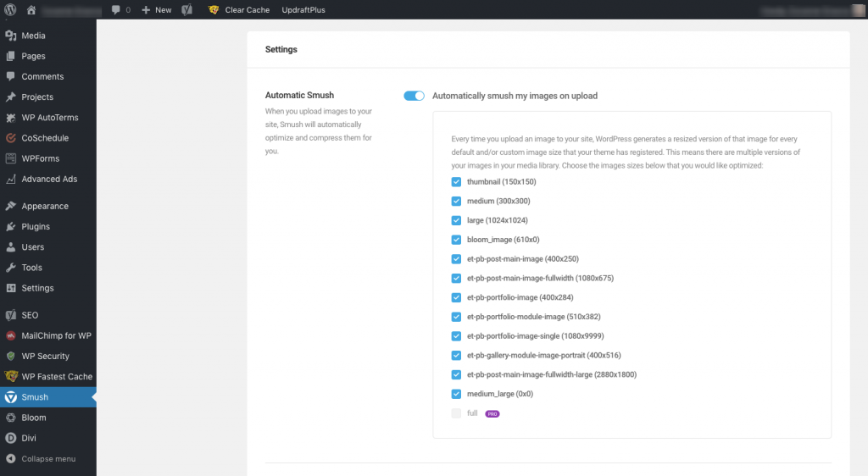Viewport: 868px width, 476px height.
Task: Click the home site icon in admin bar
Action: click(31, 10)
